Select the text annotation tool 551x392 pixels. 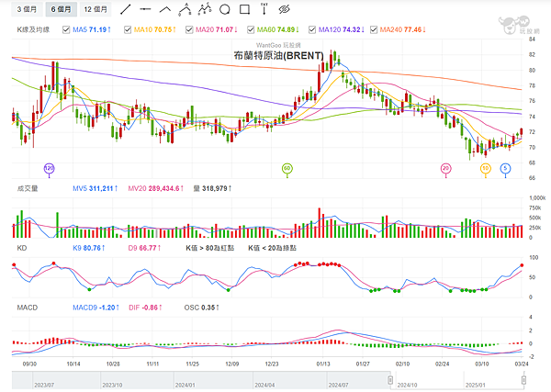pos(264,9)
